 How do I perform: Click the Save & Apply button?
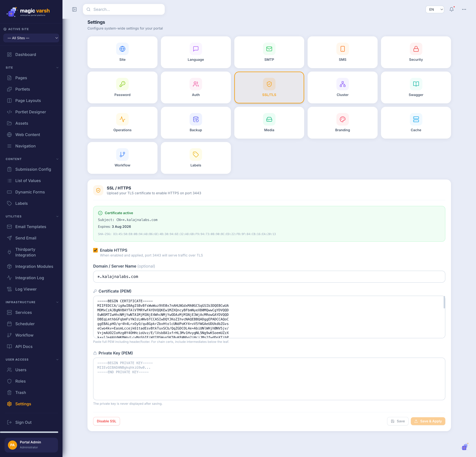(428, 421)
